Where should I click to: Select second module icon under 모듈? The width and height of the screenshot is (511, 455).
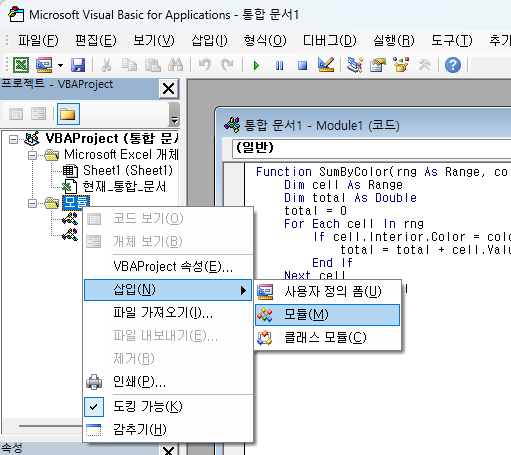pos(70,235)
